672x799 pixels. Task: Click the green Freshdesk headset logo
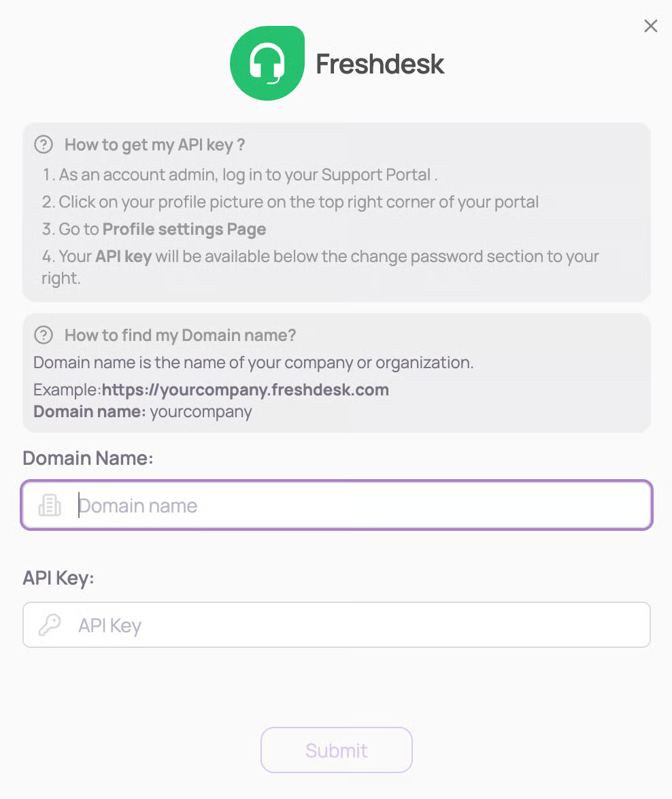coord(267,63)
